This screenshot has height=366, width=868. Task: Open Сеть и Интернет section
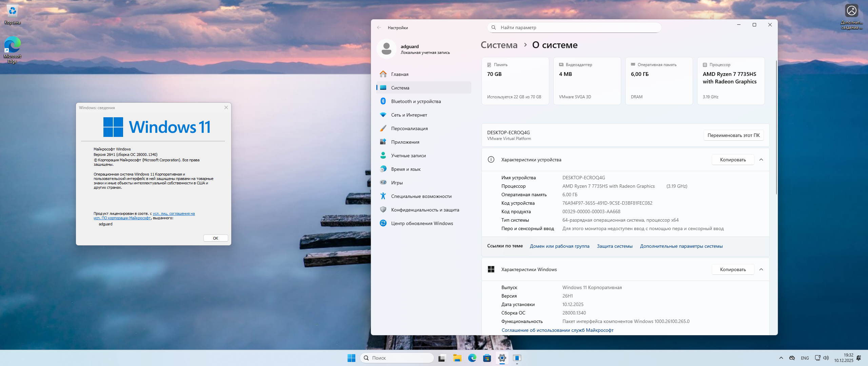tap(409, 115)
